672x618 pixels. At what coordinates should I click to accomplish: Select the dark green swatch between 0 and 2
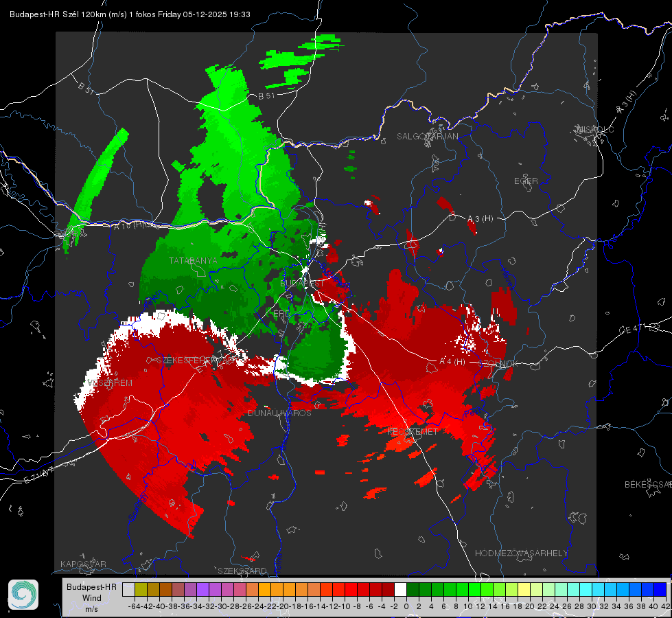pyautogui.click(x=413, y=589)
